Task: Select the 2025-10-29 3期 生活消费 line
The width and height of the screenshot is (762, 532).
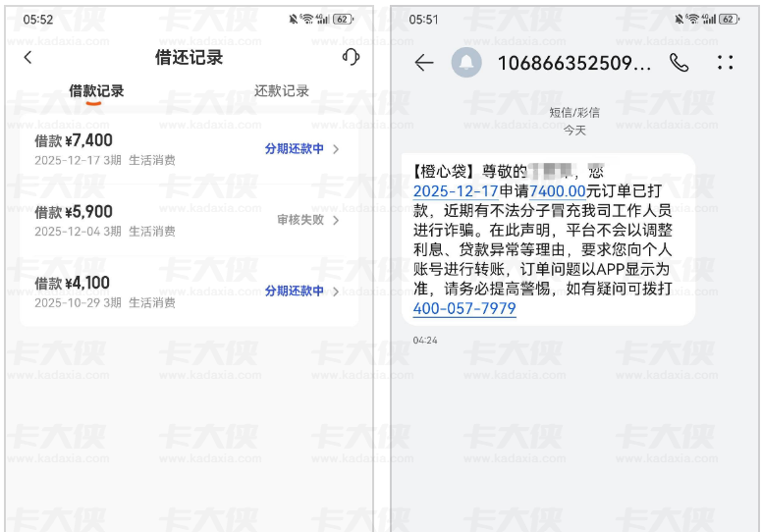Action: point(105,302)
